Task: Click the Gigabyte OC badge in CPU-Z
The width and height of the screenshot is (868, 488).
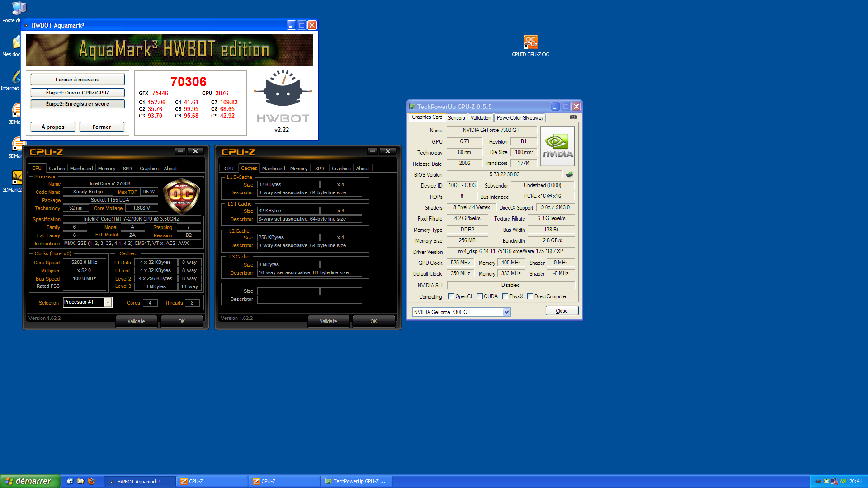Action: [x=181, y=196]
